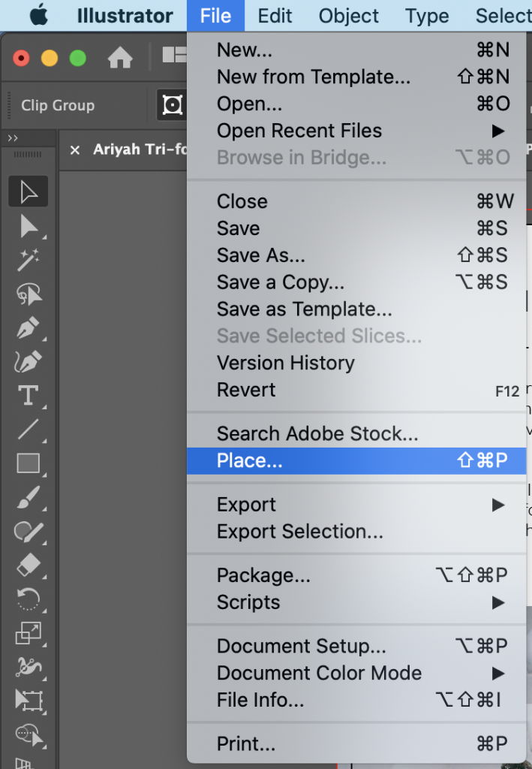Select the Paintbrush tool
532x769 pixels.
pos(29,497)
